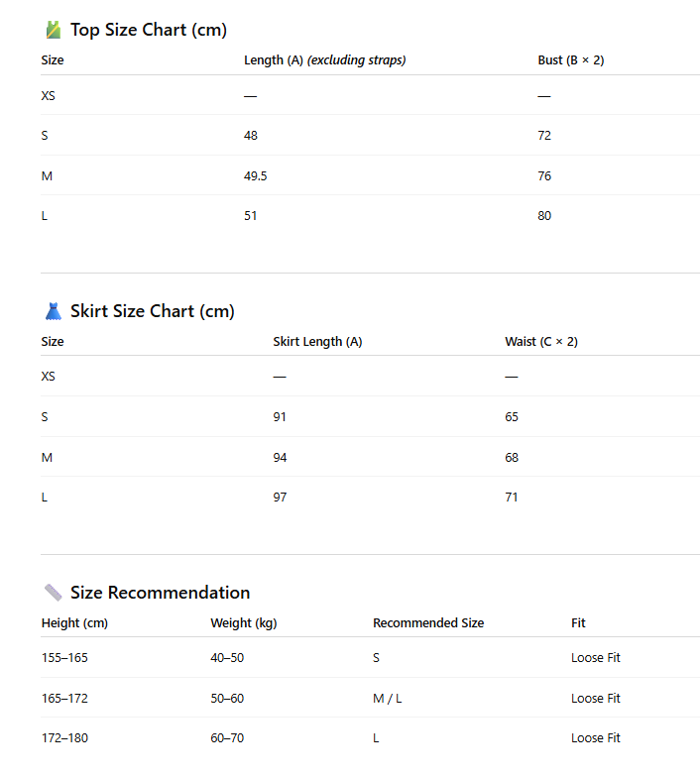Click the ruler emoji icon
The width and height of the screenshot is (700, 777).
click(54, 593)
